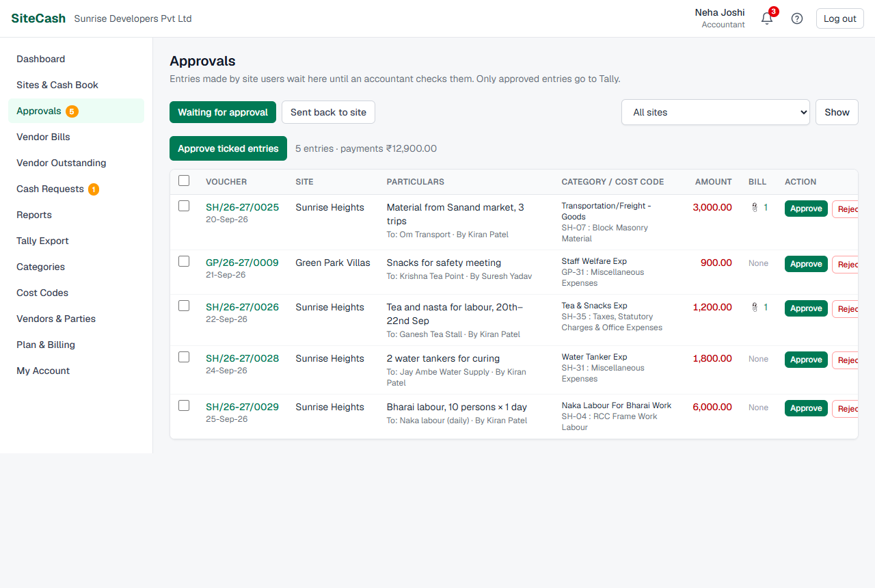The width and height of the screenshot is (875, 588).
Task: Click Green Park Villas site cell
Action: coord(333,263)
